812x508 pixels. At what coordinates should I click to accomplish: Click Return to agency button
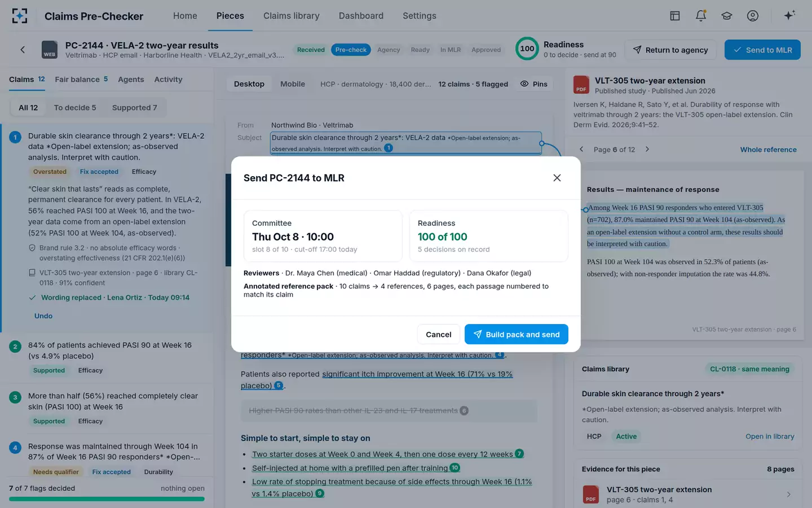click(670, 50)
